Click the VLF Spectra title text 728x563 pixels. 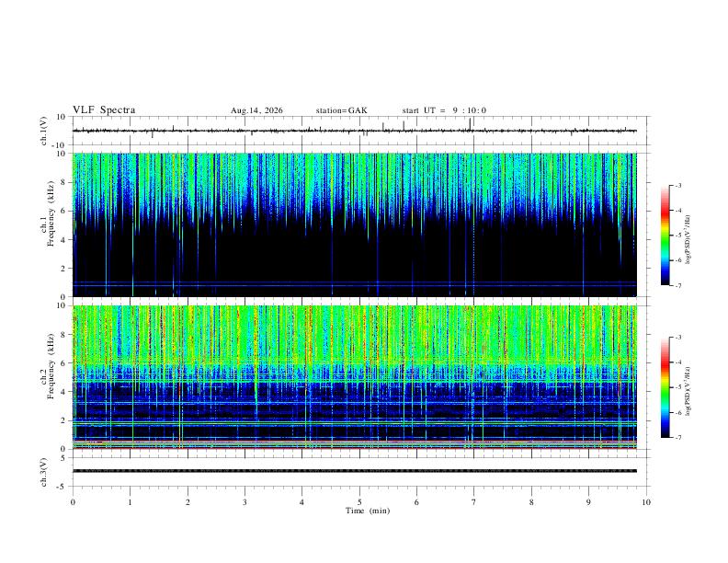tap(104, 110)
